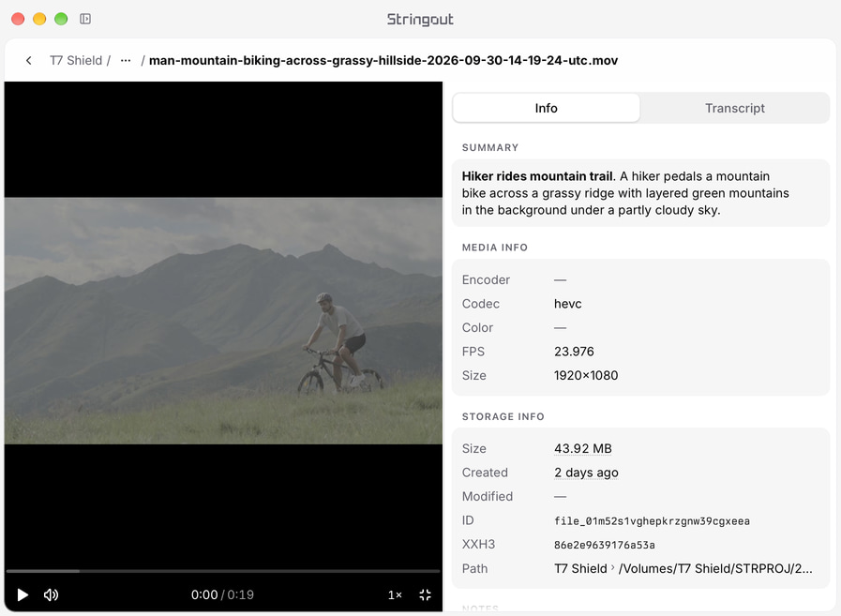Click the /Volumes/T7 Shield/STRPROJ path
The height and width of the screenshot is (616, 841).
pyautogui.click(x=715, y=569)
